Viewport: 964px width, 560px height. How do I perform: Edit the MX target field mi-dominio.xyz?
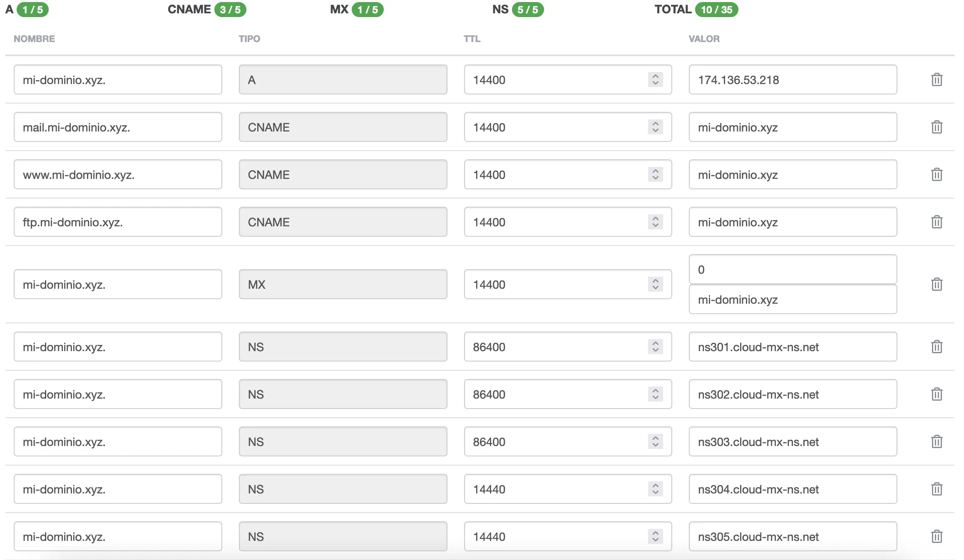pos(793,299)
